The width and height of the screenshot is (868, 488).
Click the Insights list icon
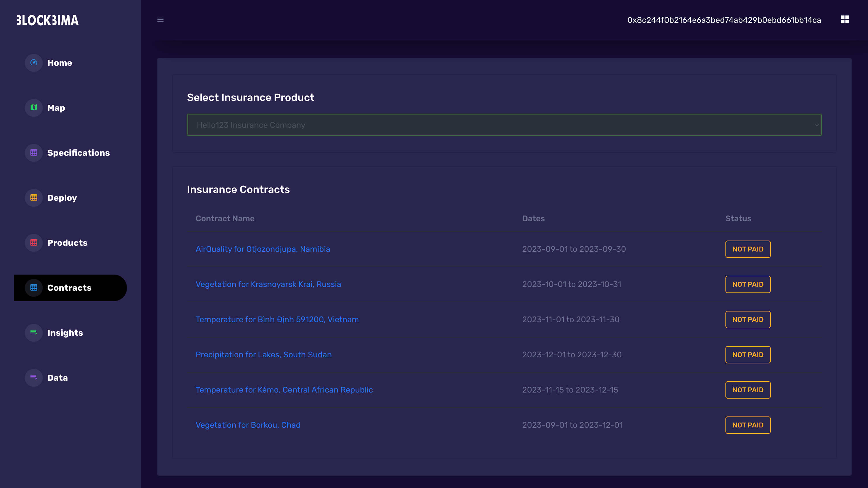[x=34, y=333]
